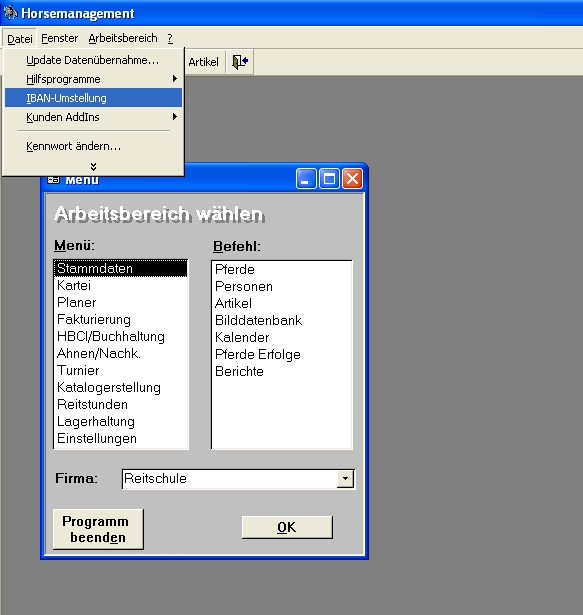Open the Arbeitsbereich menu
Image resolution: width=583 pixels, height=615 pixels.
click(x=123, y=38)
